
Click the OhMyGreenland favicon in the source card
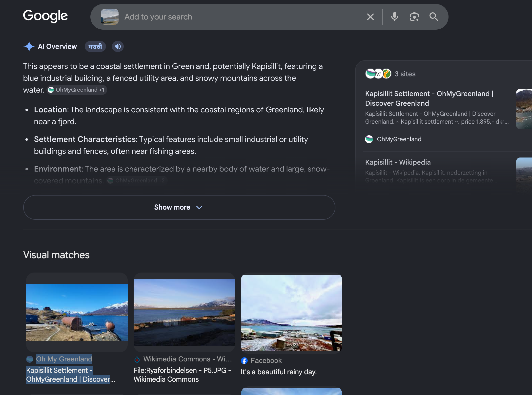pyautogui.click(x=369, y=139)
